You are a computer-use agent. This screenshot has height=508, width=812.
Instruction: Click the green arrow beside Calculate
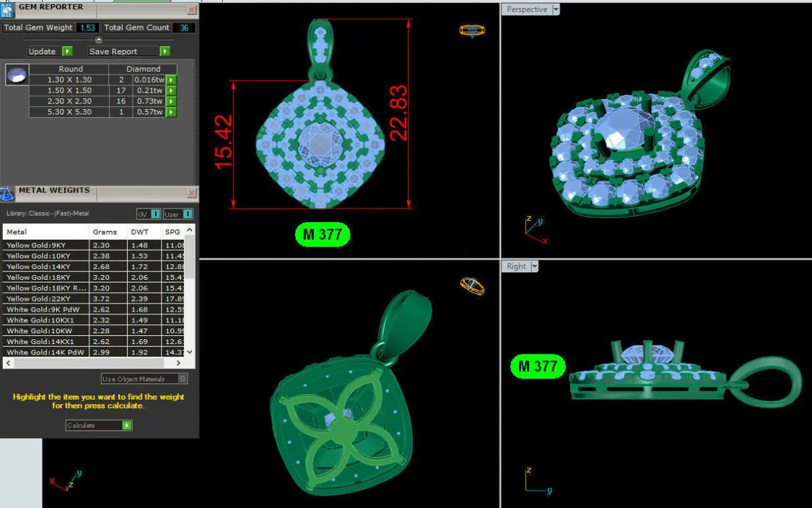pyautogui.click(x=127, y=425)
